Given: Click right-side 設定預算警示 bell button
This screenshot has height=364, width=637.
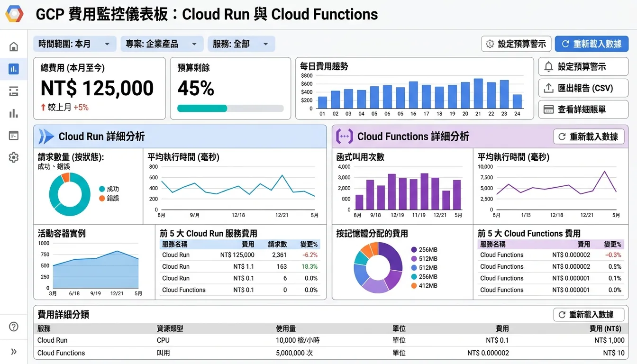Looking at the screenshot, I should pyautogui.click(x=583, y=67).
